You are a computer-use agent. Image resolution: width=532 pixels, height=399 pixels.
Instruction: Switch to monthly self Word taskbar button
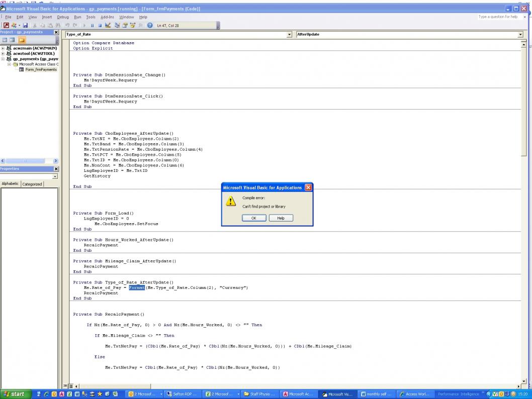(x=376, y=394)
